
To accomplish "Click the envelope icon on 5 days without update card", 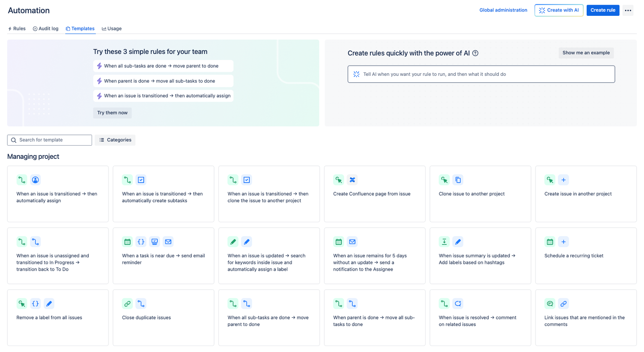I will tap(352, 242).
